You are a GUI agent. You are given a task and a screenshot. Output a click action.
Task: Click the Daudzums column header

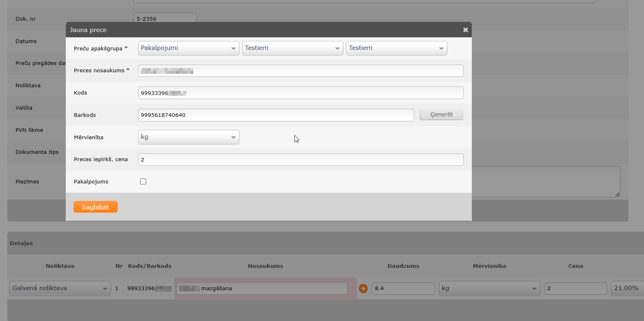403,266
